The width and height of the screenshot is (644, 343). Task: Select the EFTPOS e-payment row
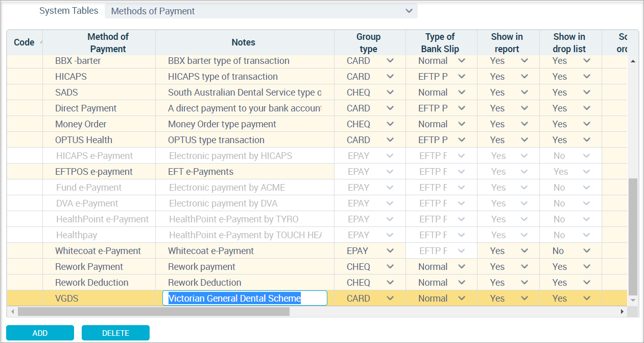click(x=317, y=171)
